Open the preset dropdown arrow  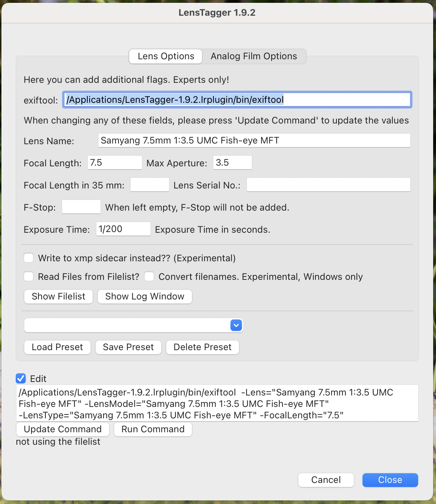point(236,325)
